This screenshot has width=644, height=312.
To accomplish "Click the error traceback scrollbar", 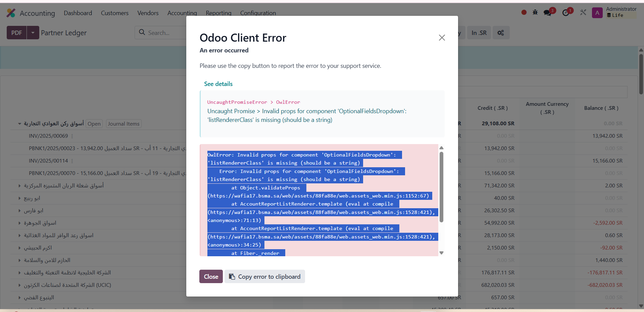I will 441,187.
